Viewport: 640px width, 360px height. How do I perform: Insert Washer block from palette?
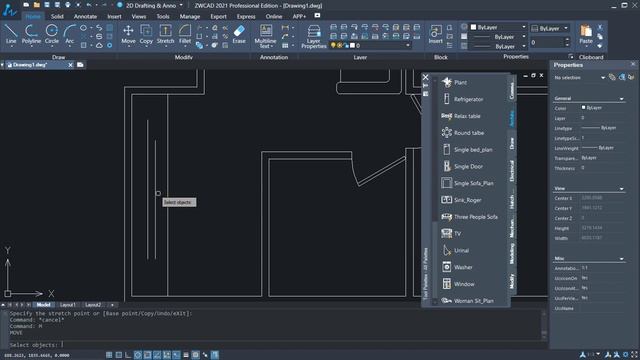[457, 267]
